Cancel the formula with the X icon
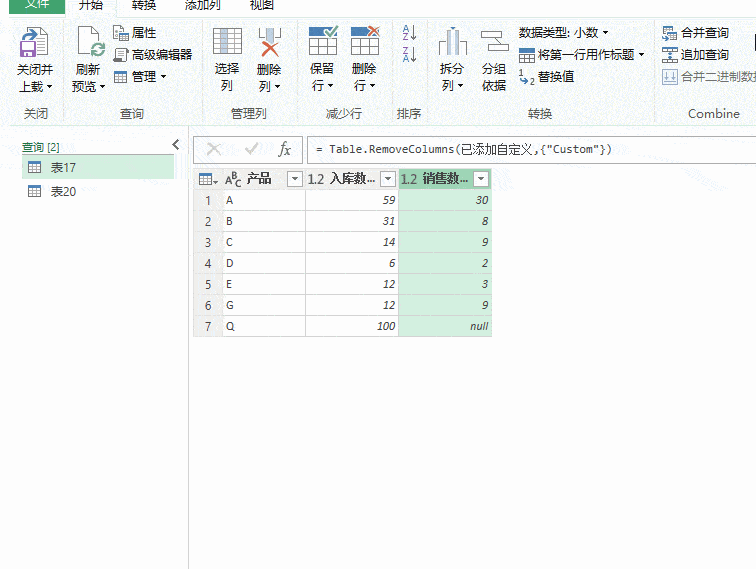The height and width of the screenshot is (569, 756). (214, 149)
